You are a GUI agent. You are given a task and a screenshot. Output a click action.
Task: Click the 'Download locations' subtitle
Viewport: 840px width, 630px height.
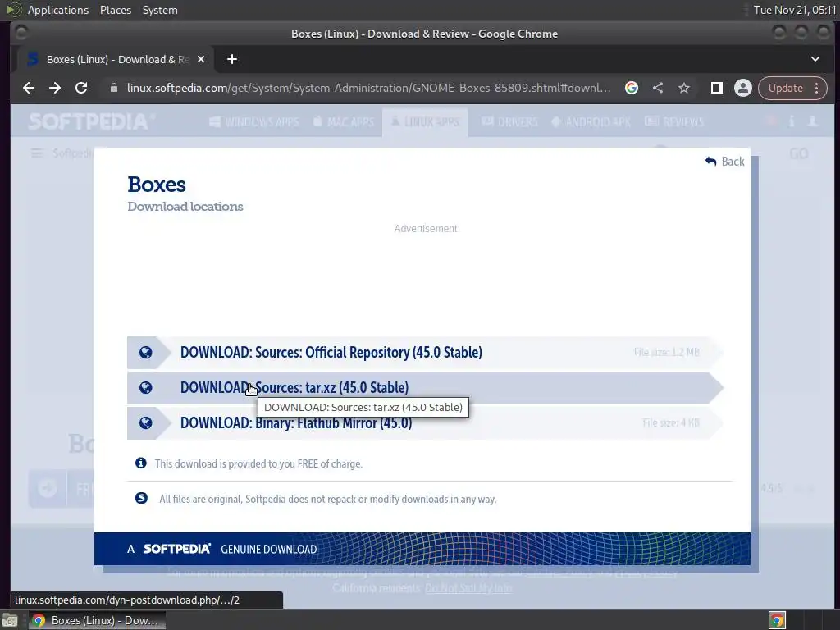click(185, 206)
